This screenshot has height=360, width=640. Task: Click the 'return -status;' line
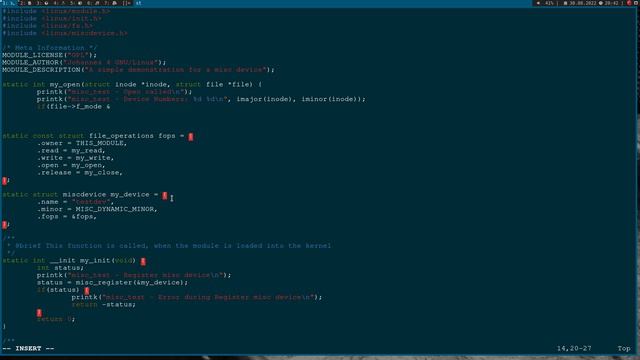coord(104,304)
